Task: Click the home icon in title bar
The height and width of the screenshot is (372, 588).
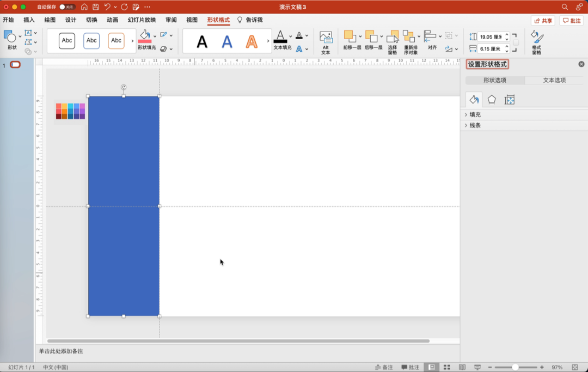Action: point(84,7)
